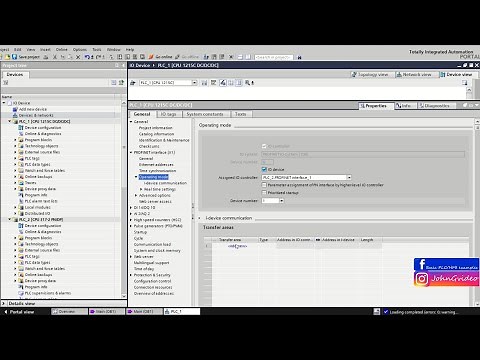The height and width of the screenshot is (360, 480).
Task: Click the Topology view tab
Action: (x=370, y=75)
